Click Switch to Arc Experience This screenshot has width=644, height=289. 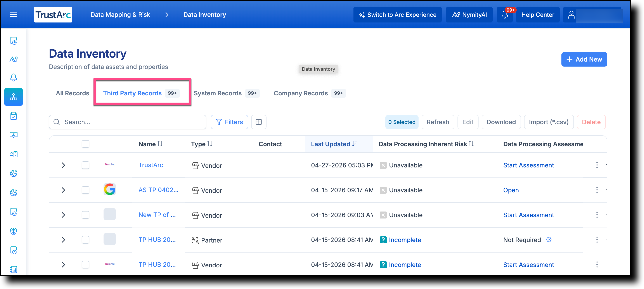coord(397,14)
